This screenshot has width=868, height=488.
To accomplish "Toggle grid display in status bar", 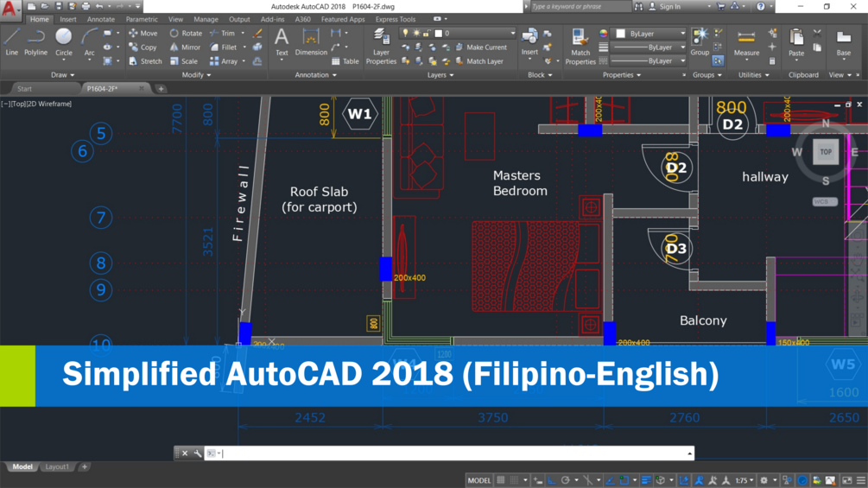I will pyautogui.click(x=500, y=480).
